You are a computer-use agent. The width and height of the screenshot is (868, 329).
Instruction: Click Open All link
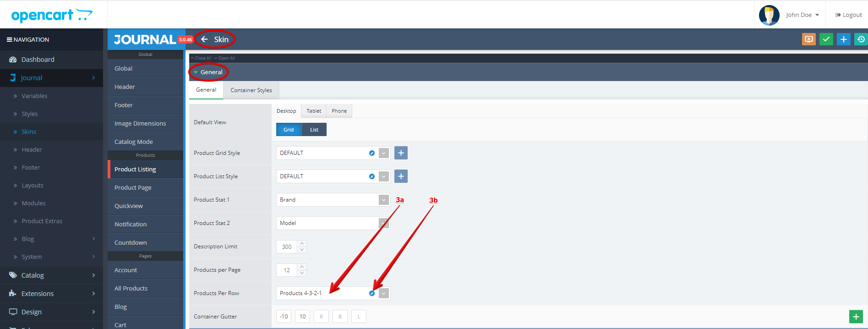pyautogui.click(x=224, y=58)
